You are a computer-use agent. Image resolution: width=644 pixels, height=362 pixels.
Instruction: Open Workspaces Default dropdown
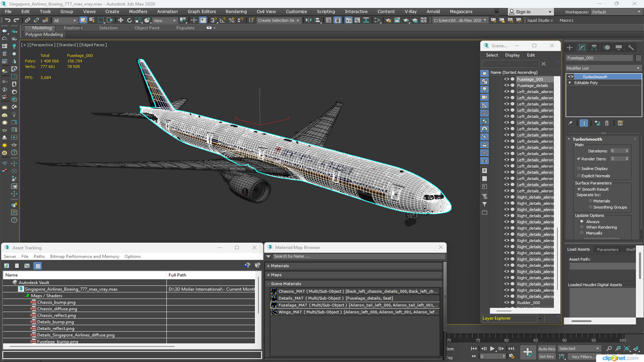pyautogui.click(x=616, y=12)
